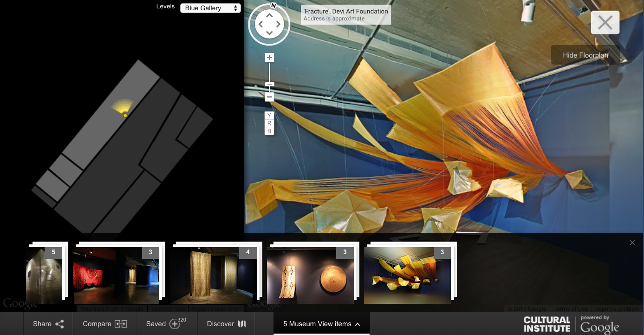
Task: Click the Discover button
Action: click(x=226, y=324)
